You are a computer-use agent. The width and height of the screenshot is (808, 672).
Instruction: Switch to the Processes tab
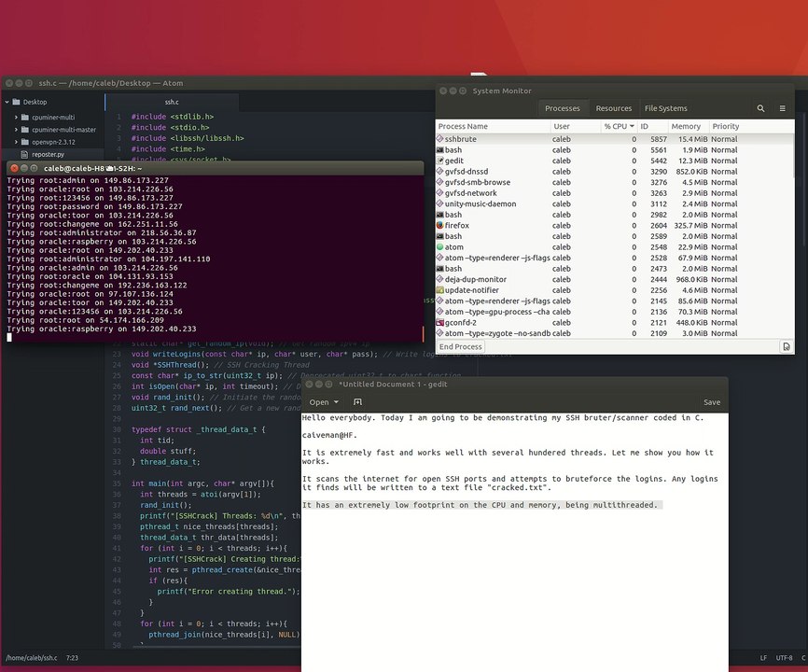[563, 108]
